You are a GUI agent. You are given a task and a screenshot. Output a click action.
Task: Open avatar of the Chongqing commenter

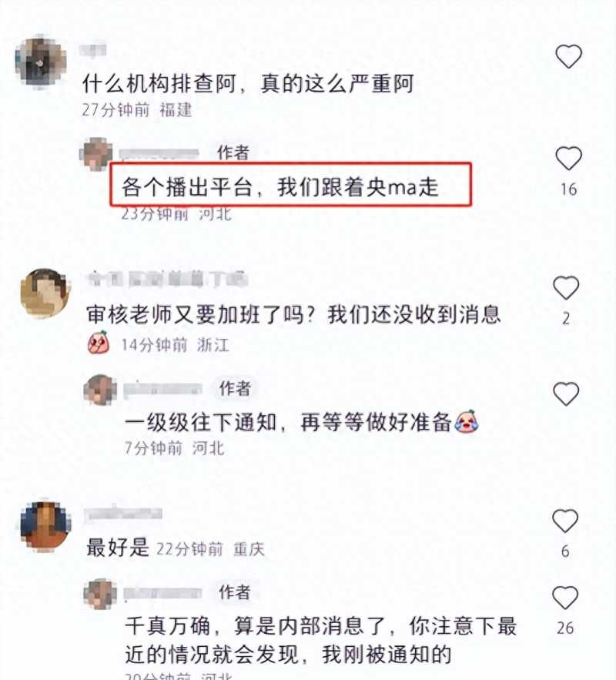point(45,526)
